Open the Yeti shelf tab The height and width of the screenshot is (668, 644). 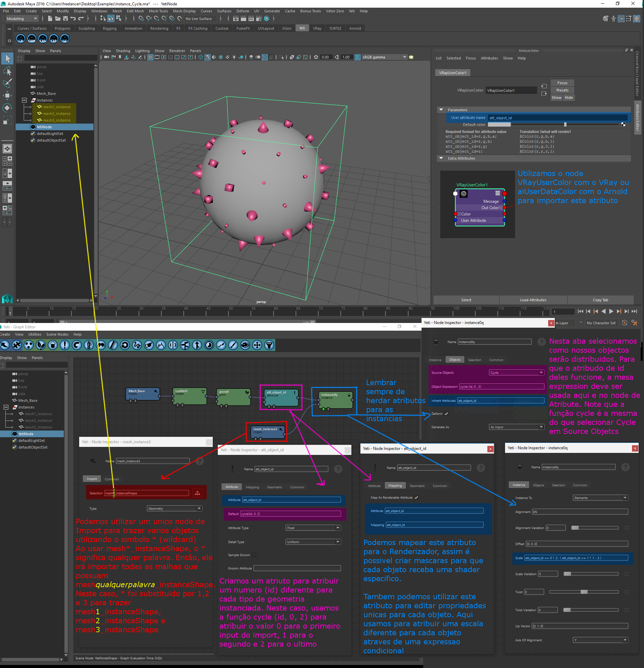coord(302,28)
